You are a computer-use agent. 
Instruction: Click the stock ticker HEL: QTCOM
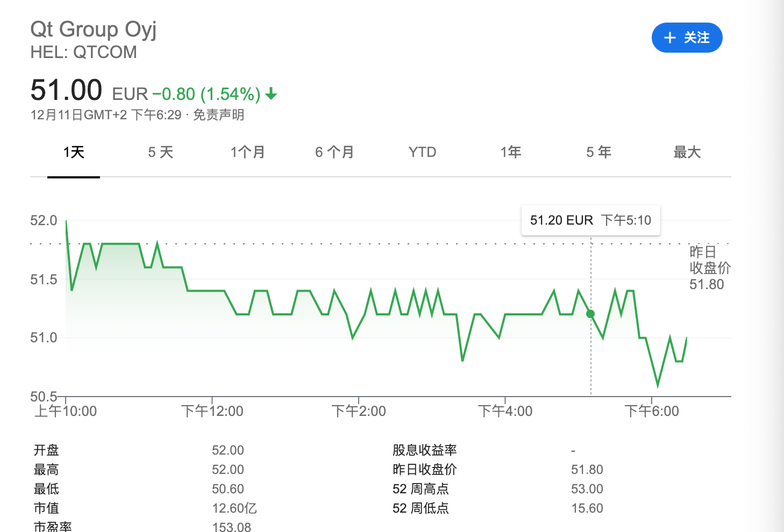pos(83,52)
